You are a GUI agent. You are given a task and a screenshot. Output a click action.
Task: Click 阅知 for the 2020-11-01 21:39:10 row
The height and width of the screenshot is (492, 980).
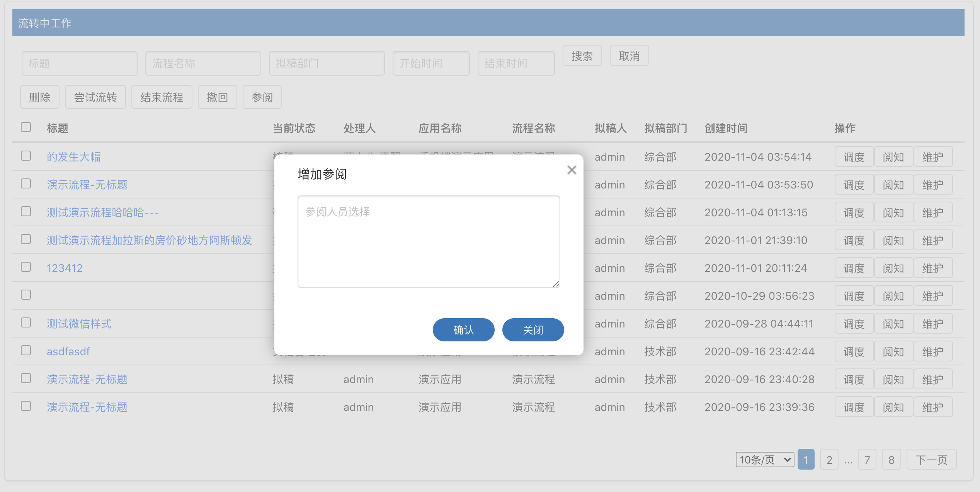click(x=893, y=240)
